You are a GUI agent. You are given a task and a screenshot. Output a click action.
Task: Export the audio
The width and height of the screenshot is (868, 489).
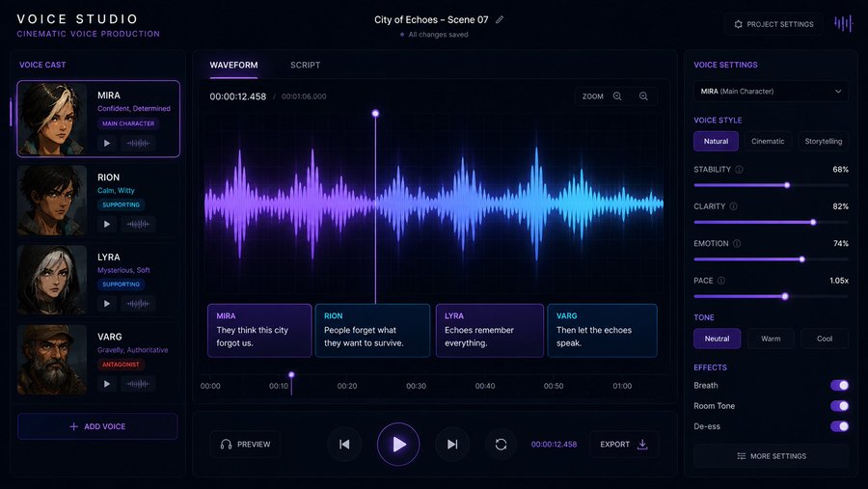tap(624, 444)
